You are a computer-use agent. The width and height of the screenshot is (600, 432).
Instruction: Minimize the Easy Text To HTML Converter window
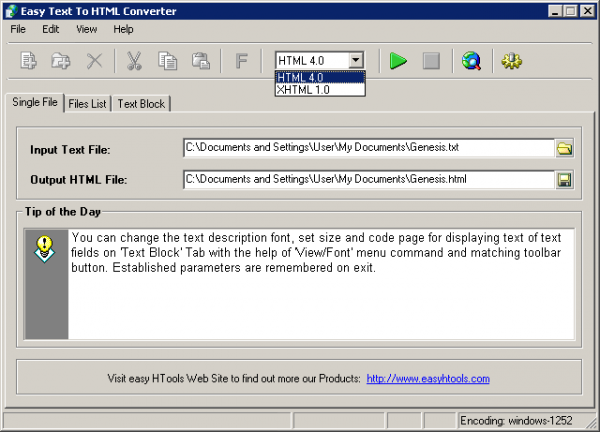coord(554,11)
